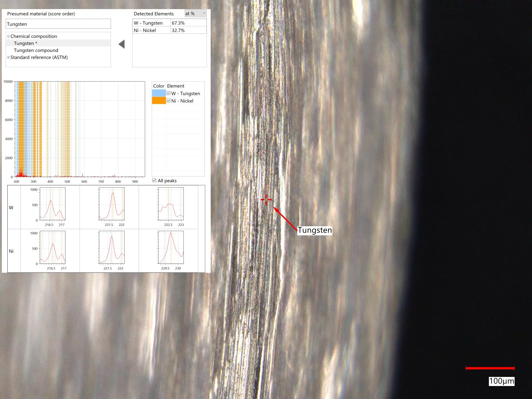Click the 'Element' column header in legend
The height and width of the screenshot is (399, 532).
176,86
